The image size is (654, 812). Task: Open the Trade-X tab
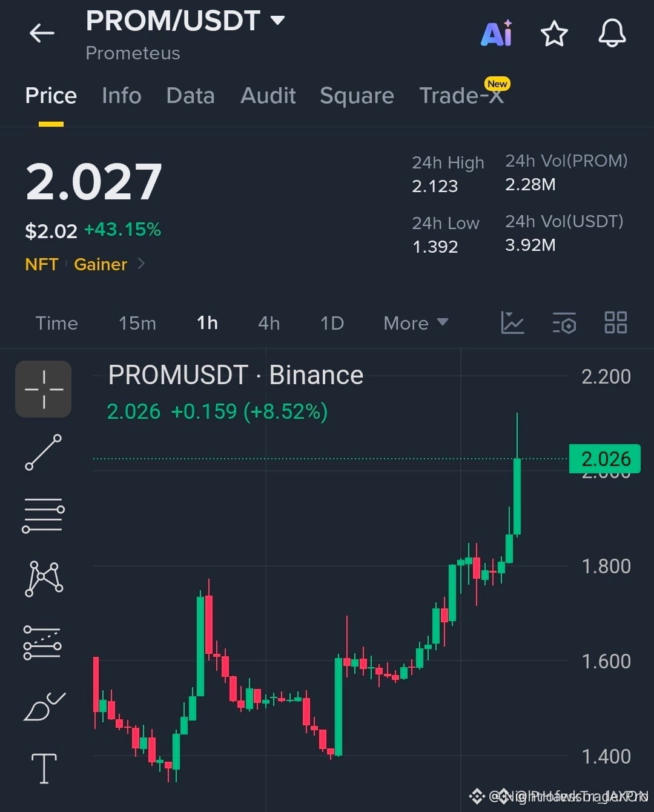(x=461, y=96)
